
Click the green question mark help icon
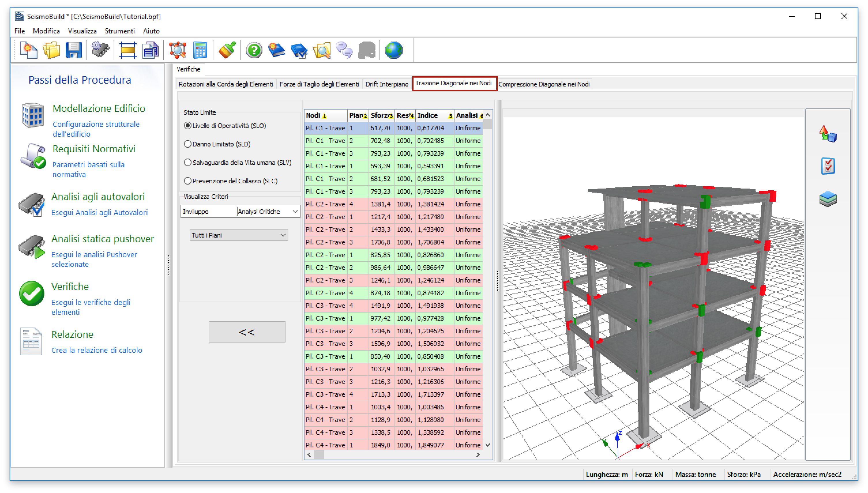(x=254, y=50)
